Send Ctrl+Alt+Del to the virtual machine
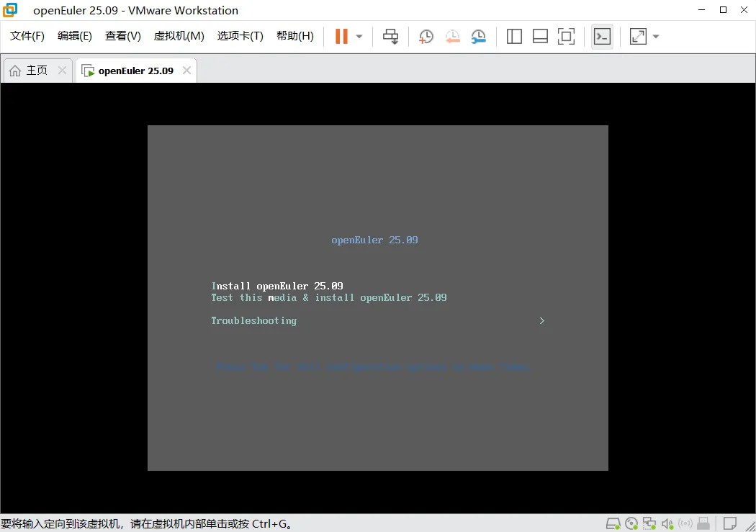756x532 pixels. tap(390, 36)
